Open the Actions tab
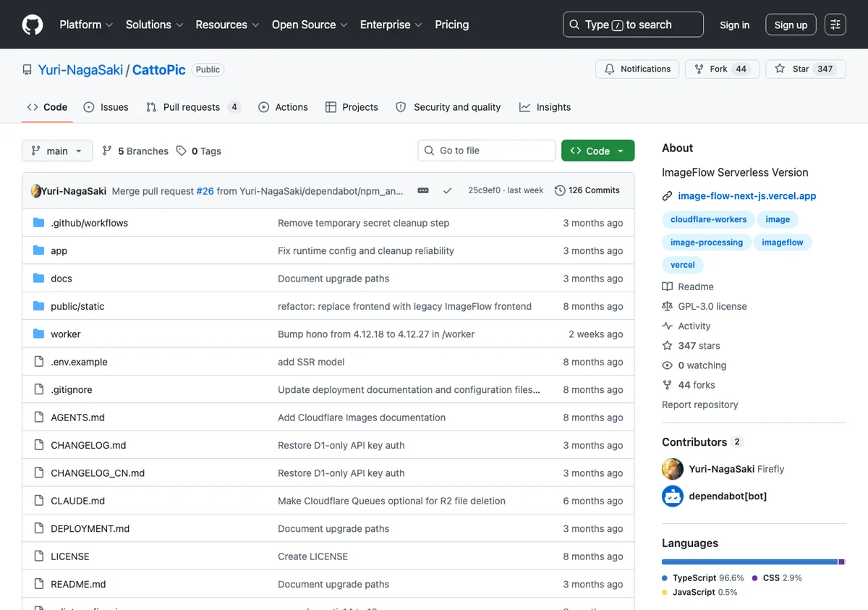 coord(284,107)
